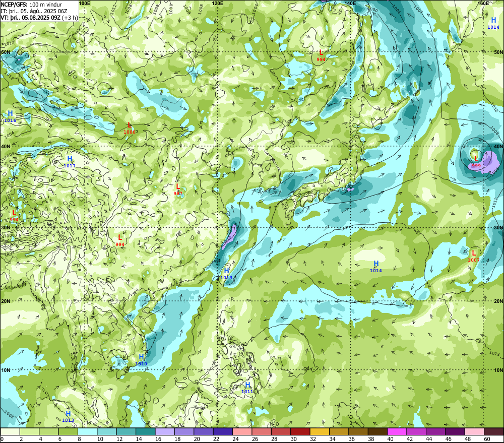Click the legend value label 46
The height and width of the screenshot is (443, 504).
pos(449,439)
